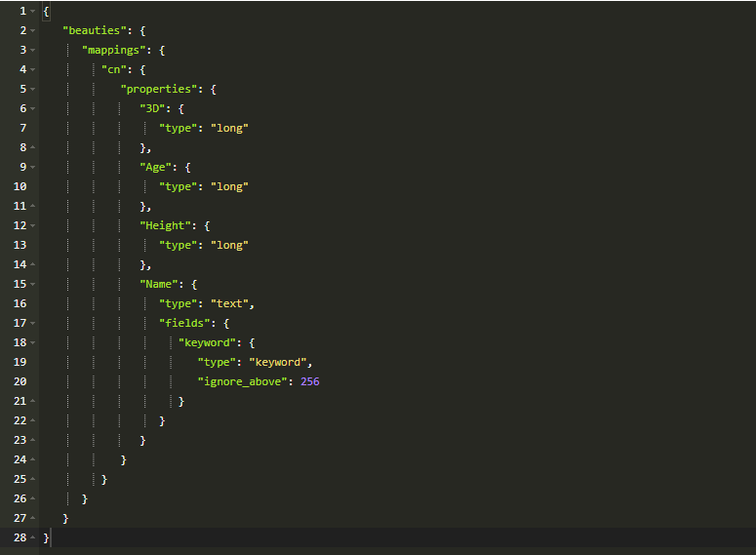Collapse the "cn" block fold arrow on line 4
Screen dimensions: 756x555
click(33, 70)
